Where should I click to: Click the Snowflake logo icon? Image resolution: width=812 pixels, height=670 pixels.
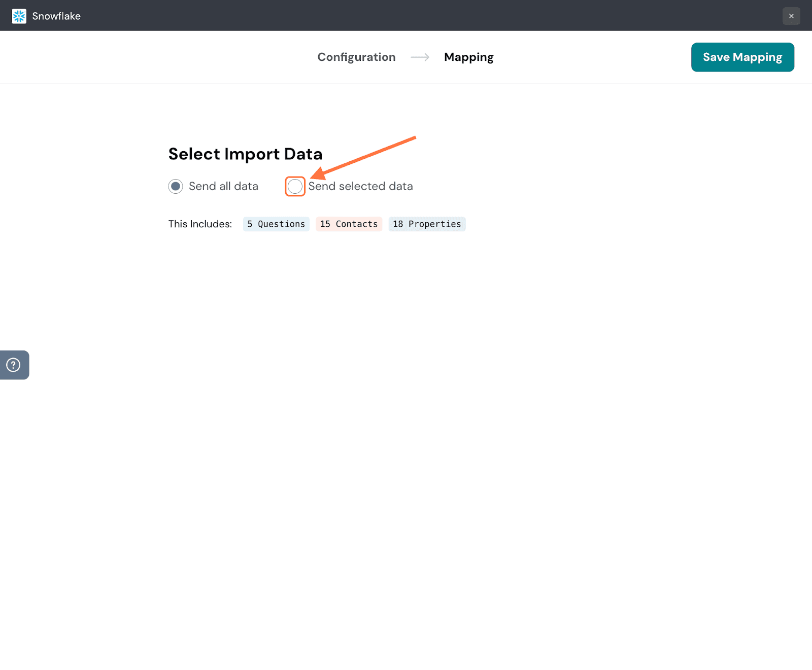click(x=19, y=16)
